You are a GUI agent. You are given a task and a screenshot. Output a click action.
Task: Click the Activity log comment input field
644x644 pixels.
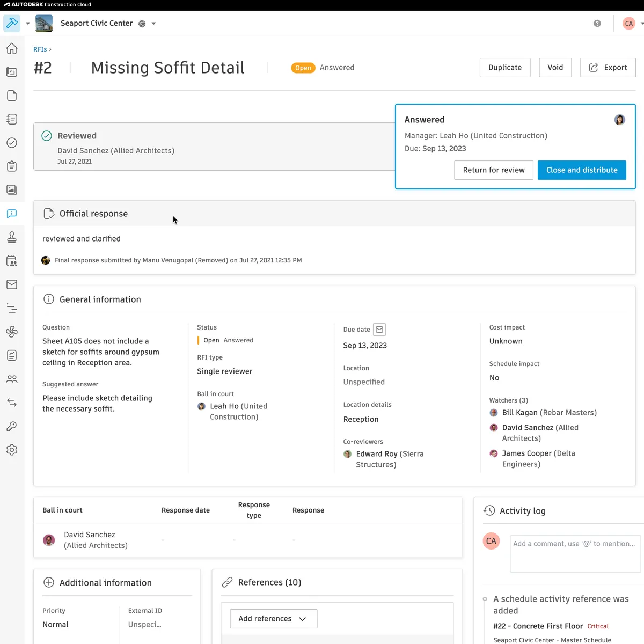pos(575,554)
